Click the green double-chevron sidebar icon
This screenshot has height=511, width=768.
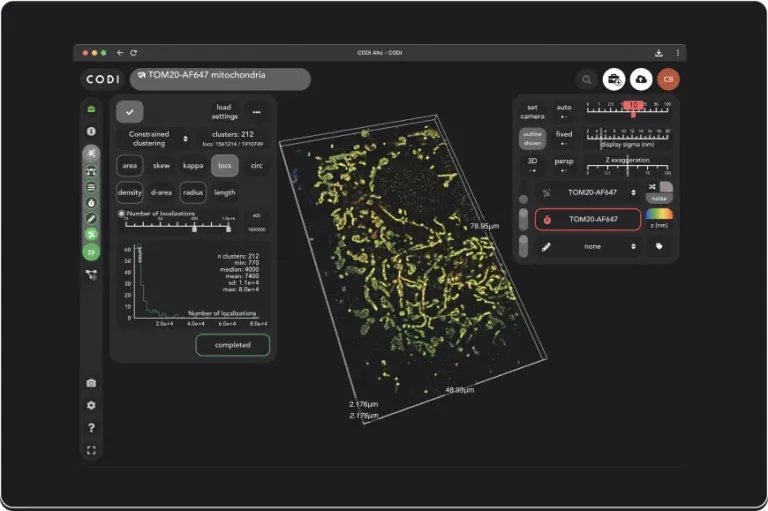tap(91, 252)
